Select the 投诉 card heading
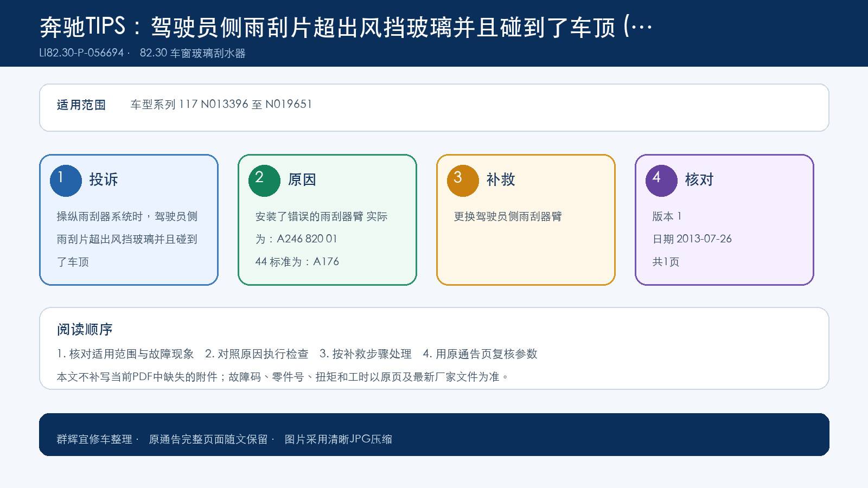Screen dimensions: 868x488 pos(104,179)
